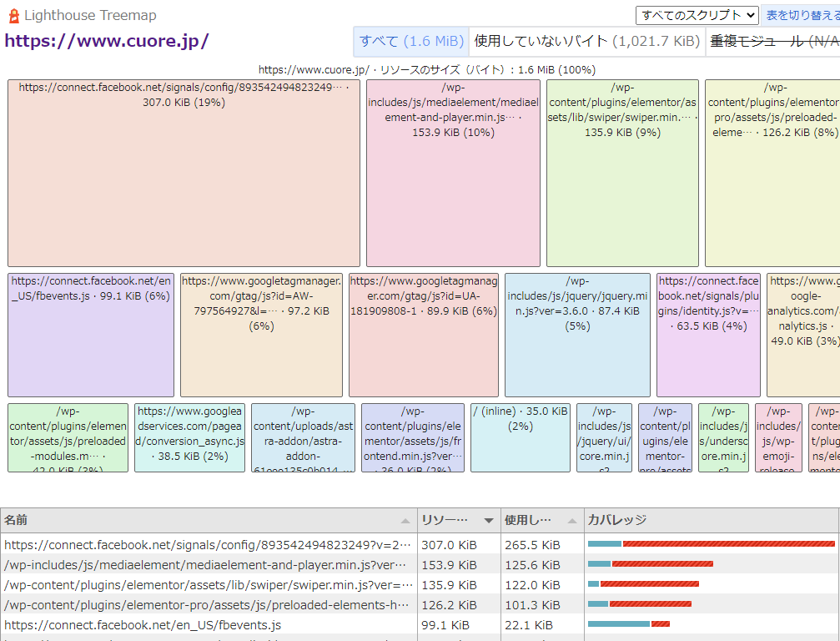Click the カバレッジ column header
The image size is (840, 641).
[711, 520]
